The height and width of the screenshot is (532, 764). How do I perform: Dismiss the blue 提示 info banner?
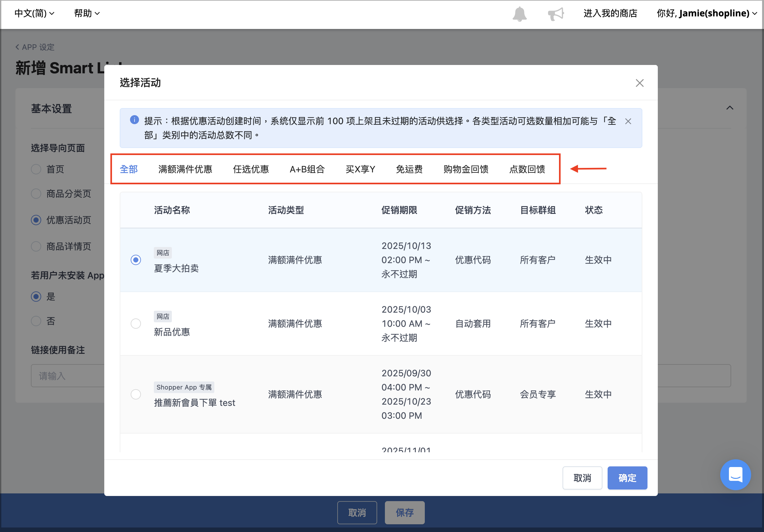pyautogui.click(x=628, y=121)
